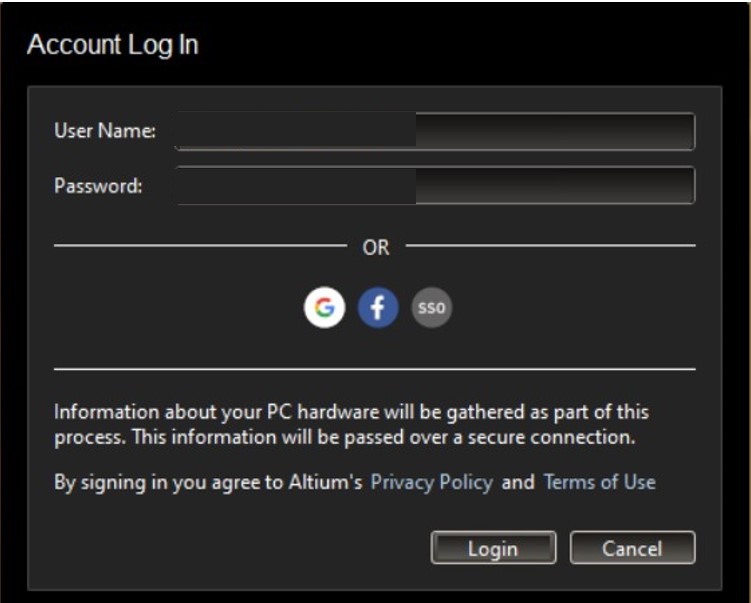Click the divider line right of OR
Screen dimensions: 751x603
coord(550,245)
